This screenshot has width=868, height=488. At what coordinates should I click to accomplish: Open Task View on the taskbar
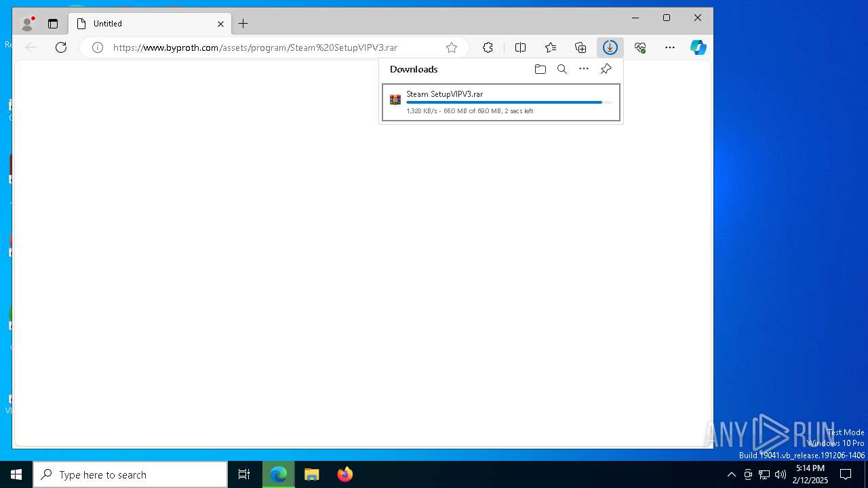click(244, 474)
